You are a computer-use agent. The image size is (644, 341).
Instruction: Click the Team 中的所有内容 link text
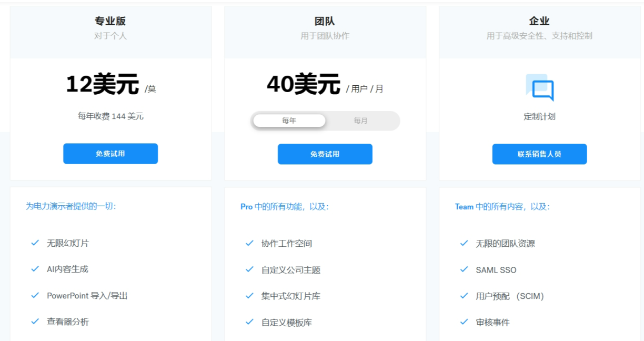pos(502,207)
